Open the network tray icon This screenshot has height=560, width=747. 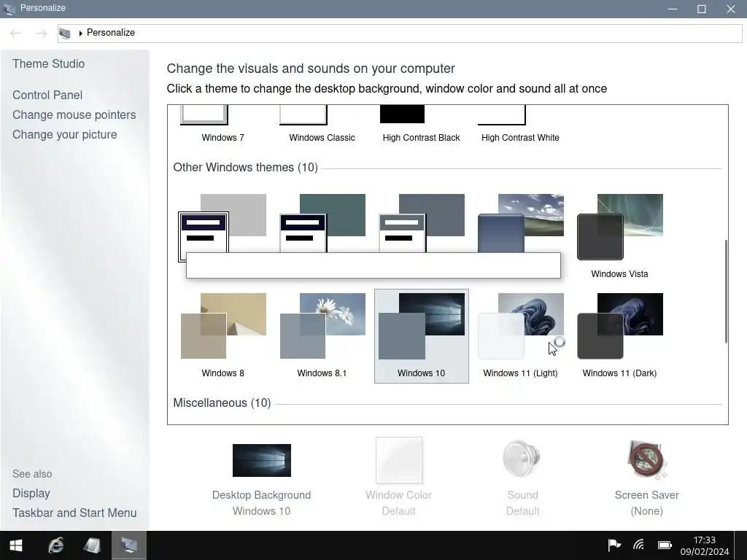pos(639,545)
